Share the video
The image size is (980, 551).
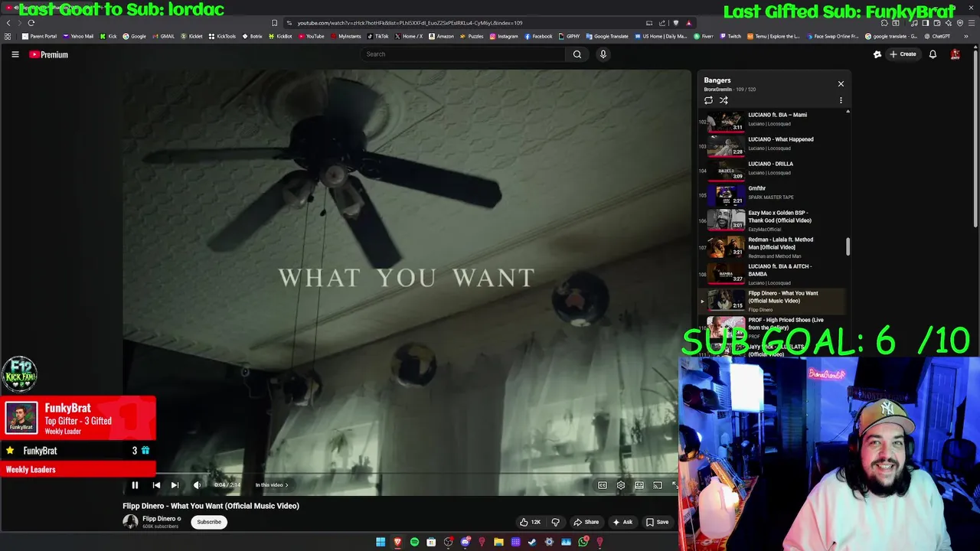click(x=586, y=522)
